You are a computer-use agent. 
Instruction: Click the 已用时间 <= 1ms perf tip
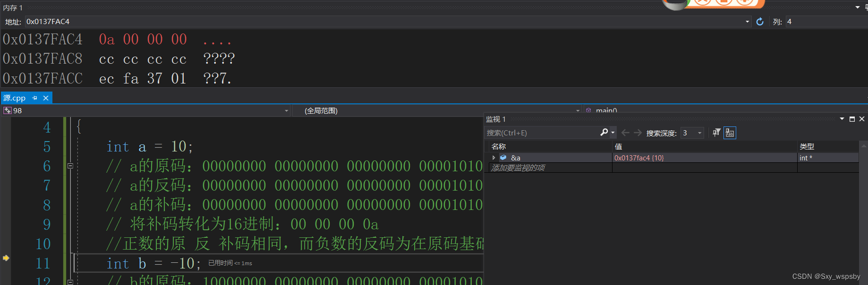[230, 263]
